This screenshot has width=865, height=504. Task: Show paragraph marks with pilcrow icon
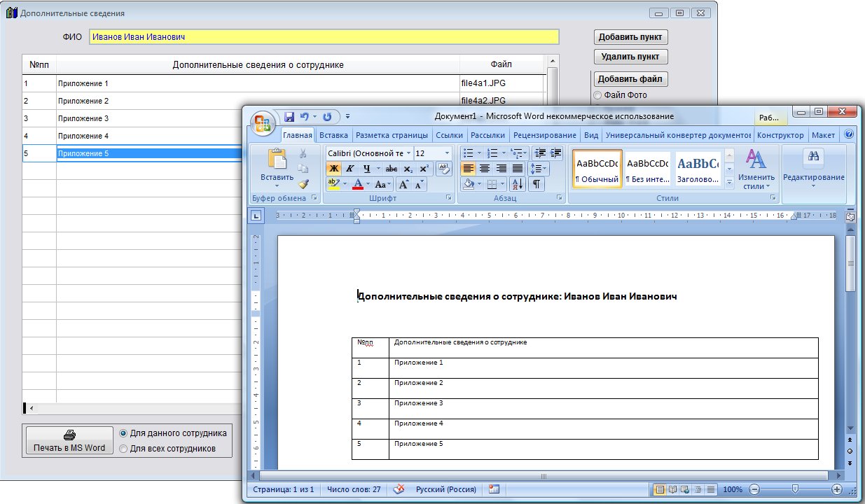click(536, 184)
